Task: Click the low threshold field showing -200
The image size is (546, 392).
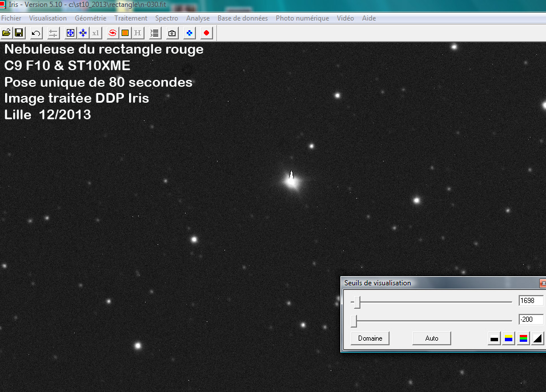Action: click(x=531, y=320)
